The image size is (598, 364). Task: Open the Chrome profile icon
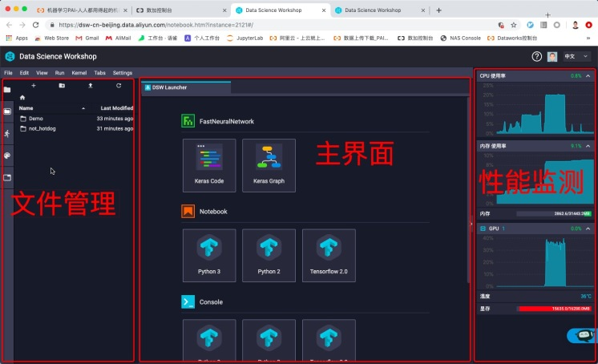click(x=576, y=25)
